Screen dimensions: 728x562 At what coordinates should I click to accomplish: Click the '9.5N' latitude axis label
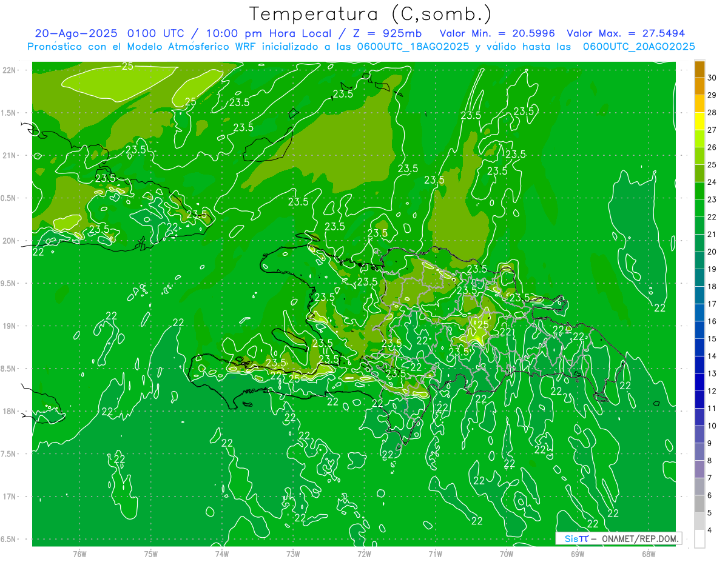coord(8,284)
